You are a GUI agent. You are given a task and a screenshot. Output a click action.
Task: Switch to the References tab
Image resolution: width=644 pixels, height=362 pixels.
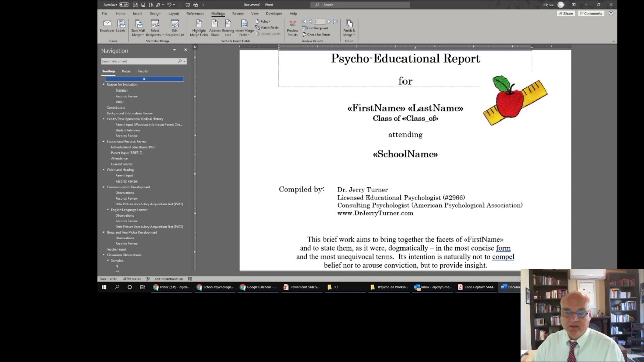pos(195,14)
